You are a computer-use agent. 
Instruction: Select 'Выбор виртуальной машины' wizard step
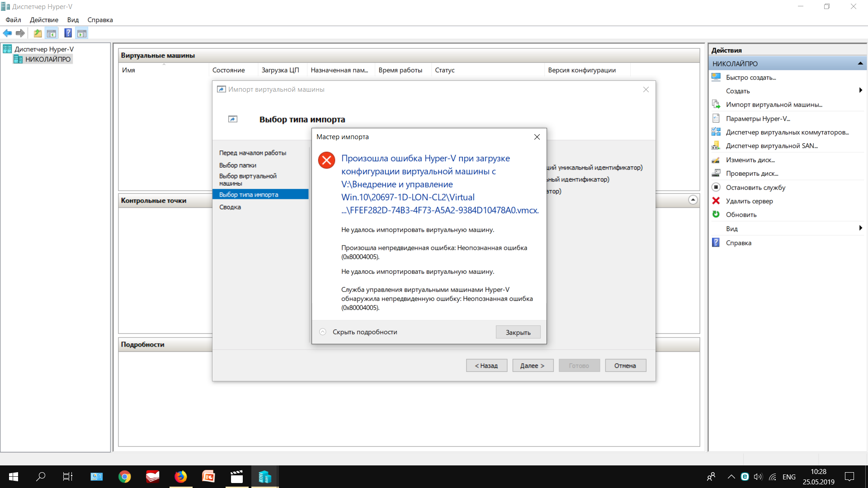[x=248, y=179]
